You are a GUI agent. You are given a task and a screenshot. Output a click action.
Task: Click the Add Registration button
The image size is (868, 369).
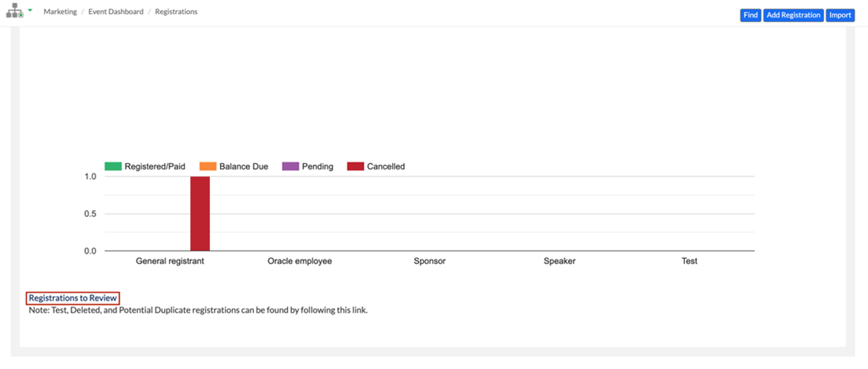(x=793, y=15)
